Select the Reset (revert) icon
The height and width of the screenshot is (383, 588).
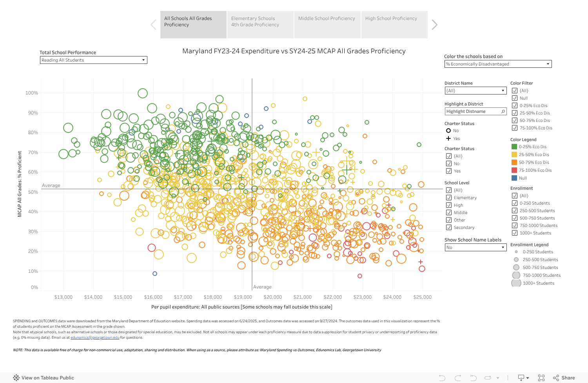click(x=473, y=378)
